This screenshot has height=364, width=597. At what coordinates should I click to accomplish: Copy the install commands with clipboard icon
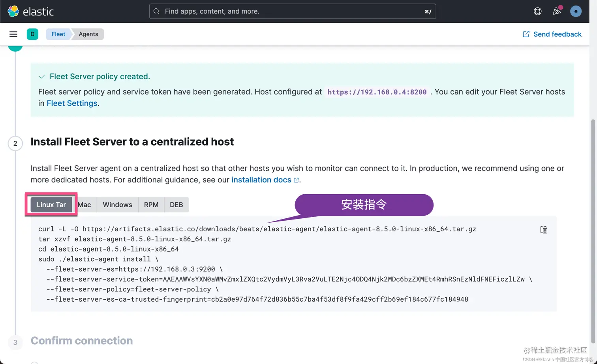(x=544, y=230)
